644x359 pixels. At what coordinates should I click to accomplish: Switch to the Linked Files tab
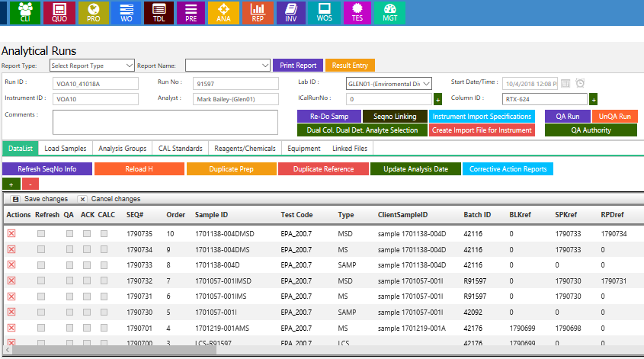(x=350, y=149)
